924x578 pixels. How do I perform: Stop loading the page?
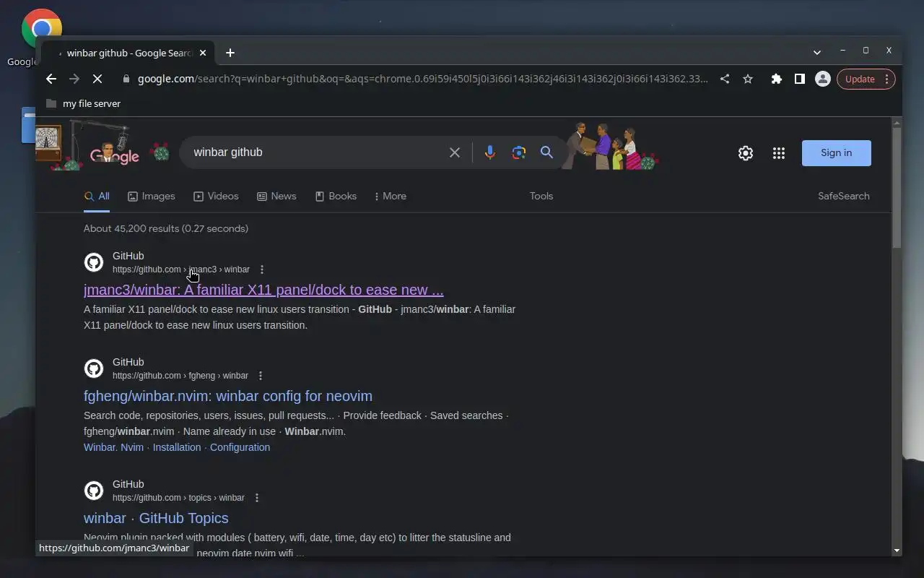(x=99, y=79)
